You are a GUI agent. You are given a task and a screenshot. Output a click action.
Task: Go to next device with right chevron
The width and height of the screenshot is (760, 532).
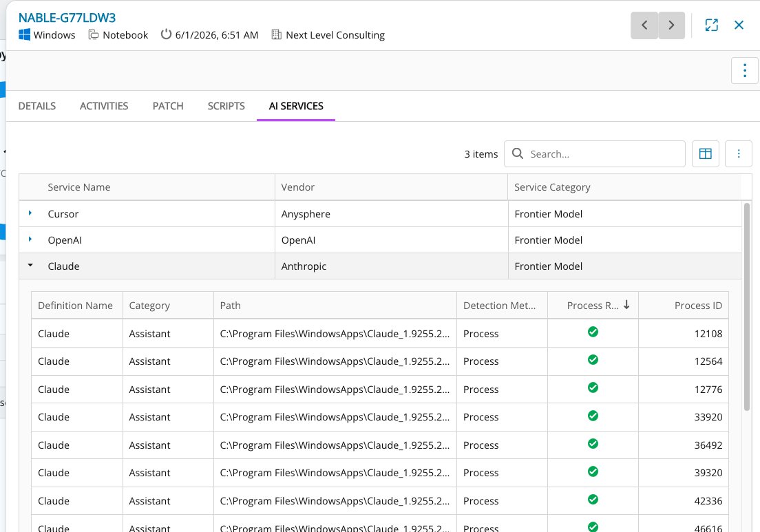pyautogui.click(x=671, y=25)
